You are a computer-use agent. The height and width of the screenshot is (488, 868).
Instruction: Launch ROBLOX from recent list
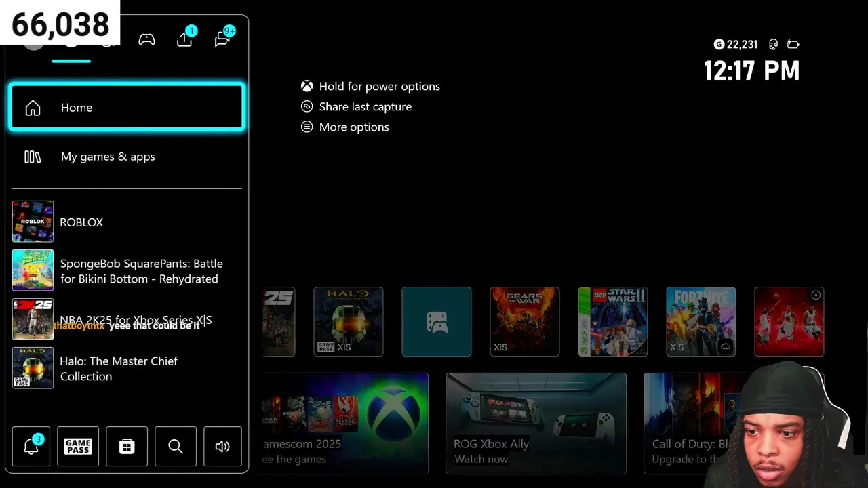click(127, 222)
